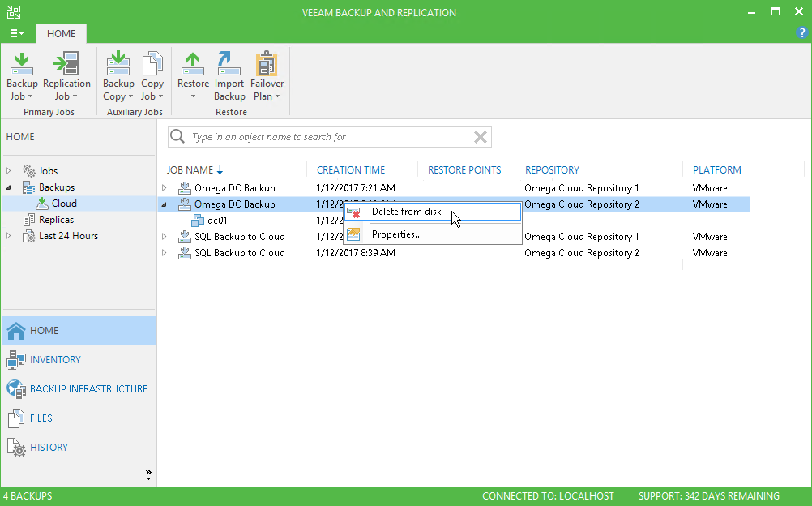Open the Replication Job dropdown arrow
Viewport: 812px width, 506px height.
tap(75, 96)
